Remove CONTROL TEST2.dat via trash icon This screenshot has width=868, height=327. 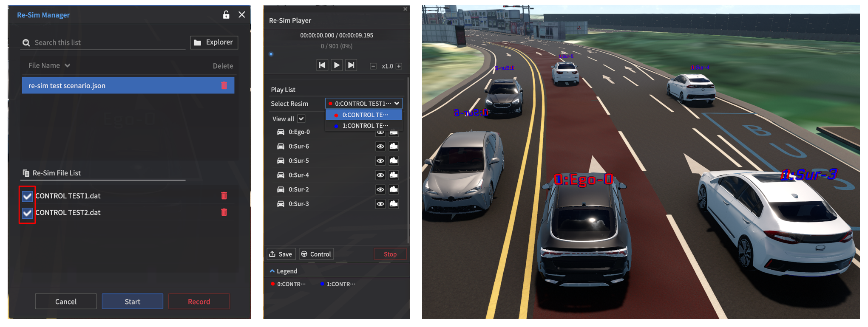pyautogui.click(x=224, y=212)
